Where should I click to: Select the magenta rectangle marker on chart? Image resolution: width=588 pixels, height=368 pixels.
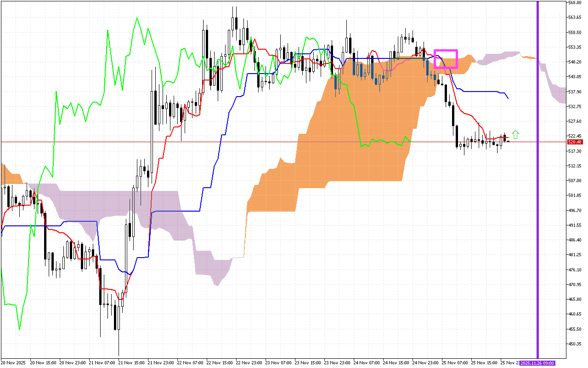pos(446,59)
